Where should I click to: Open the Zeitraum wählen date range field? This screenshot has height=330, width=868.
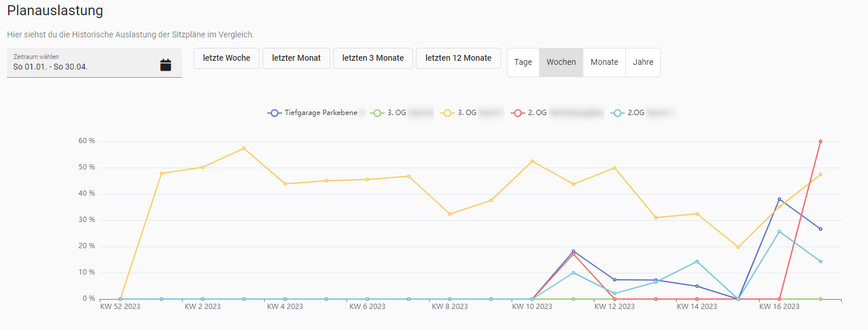click(x=82, y=62)
